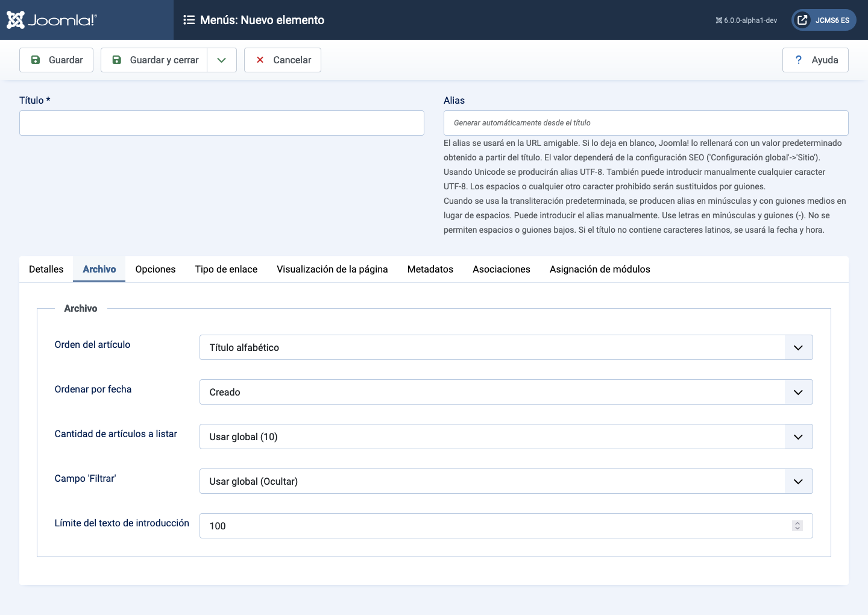Focus the Alias input field

[646, 123]
